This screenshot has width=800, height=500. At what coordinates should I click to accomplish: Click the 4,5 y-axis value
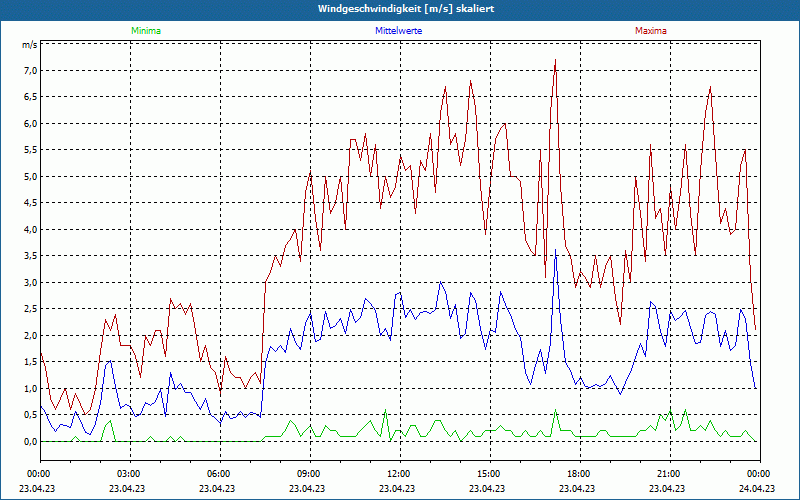point(30,203)
